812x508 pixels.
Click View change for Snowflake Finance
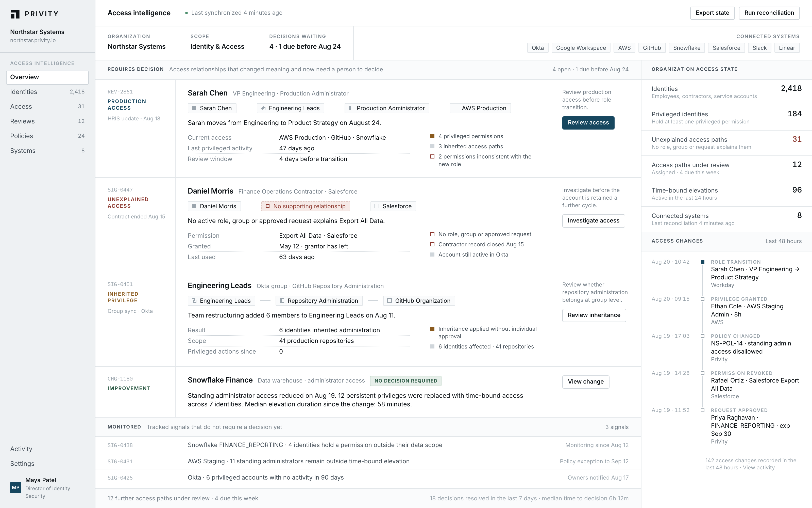[x=585, y=382]
